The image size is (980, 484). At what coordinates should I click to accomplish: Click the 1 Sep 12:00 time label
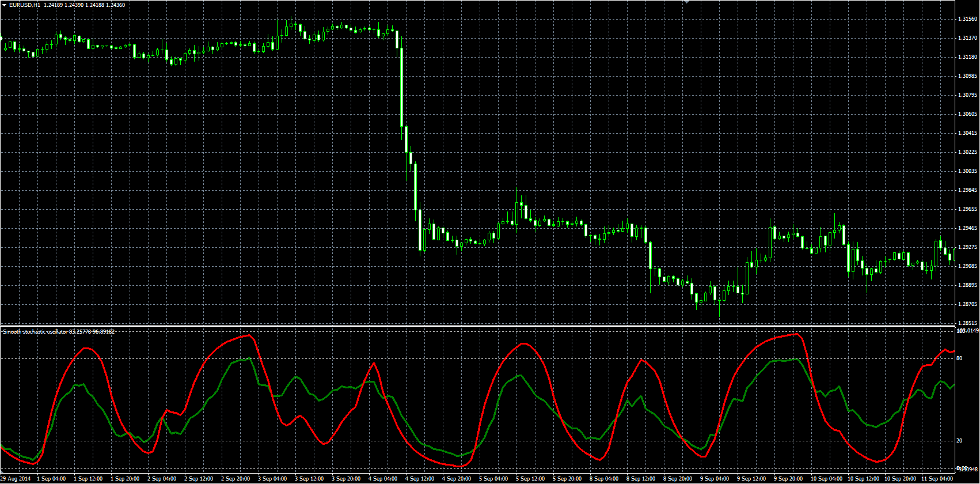(x=88, y=479)
